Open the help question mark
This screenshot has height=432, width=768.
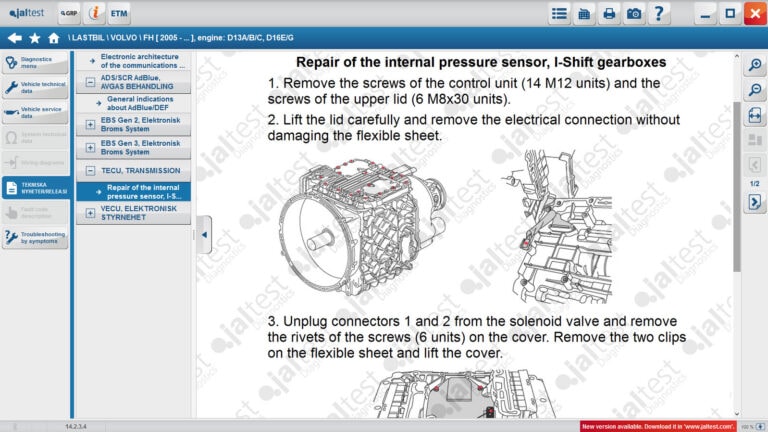pos(659,13)
